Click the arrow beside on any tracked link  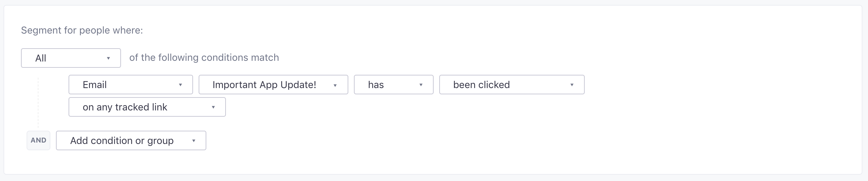coord(213,107)
